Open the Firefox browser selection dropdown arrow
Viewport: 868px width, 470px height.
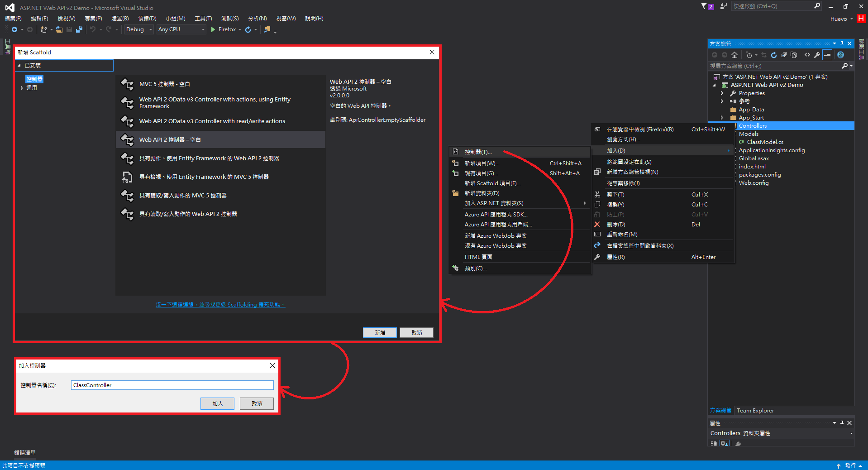click(240, 29)
